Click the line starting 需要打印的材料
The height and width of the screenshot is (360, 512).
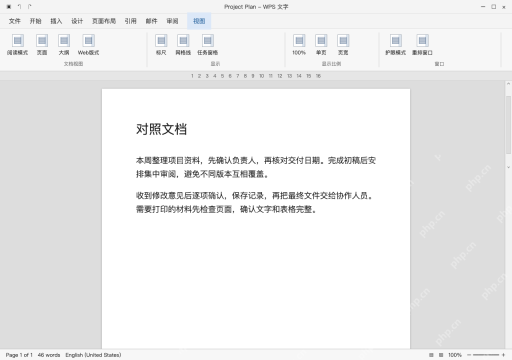pyautogui.click(x=226, y=209)
